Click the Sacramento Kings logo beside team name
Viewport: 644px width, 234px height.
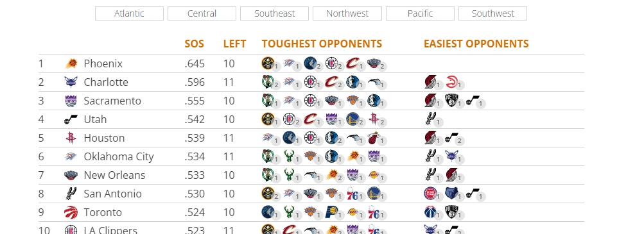coord(71,101)
